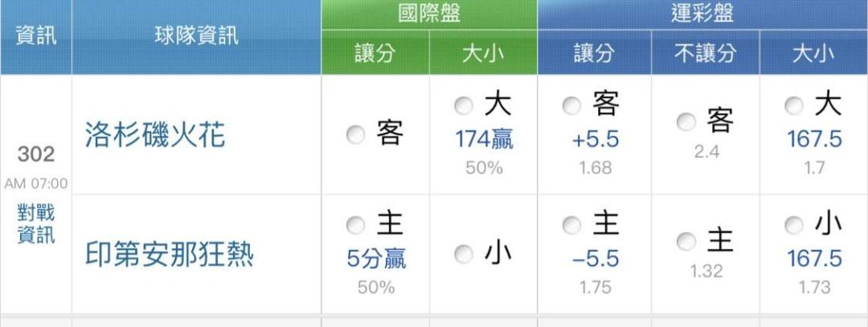868x327 pixels.
Task: Click the 國際盤 header tab
Action: pyautogui.click(x=429, y=14)
